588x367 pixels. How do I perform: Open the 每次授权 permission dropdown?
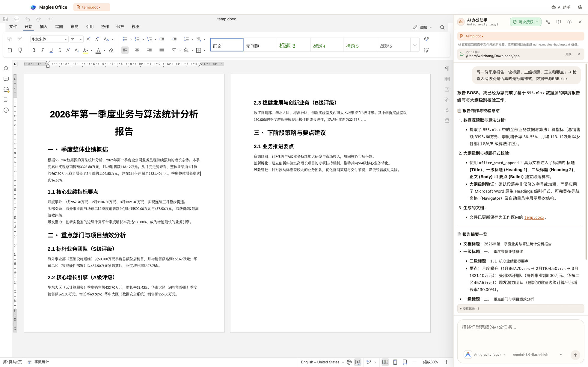525,22
